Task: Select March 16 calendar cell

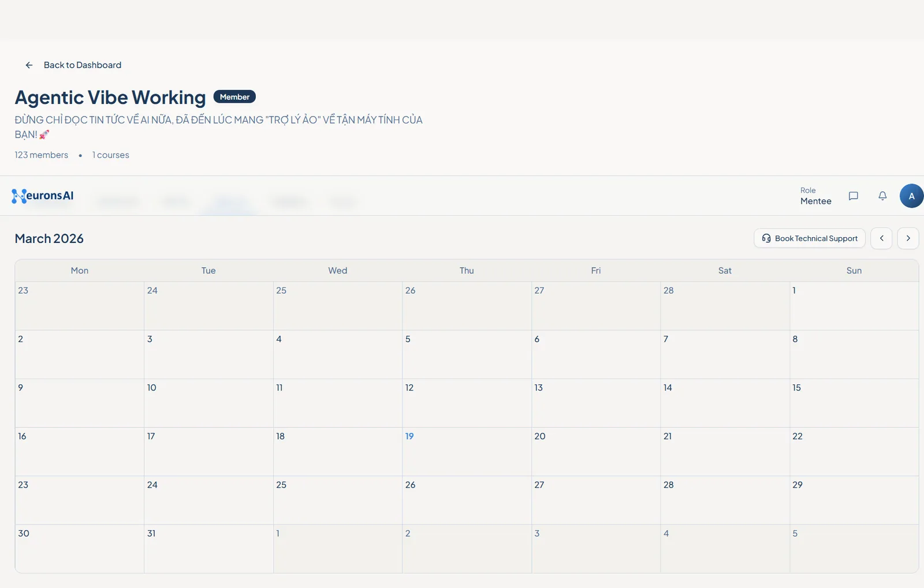Action: coord(80,452)
